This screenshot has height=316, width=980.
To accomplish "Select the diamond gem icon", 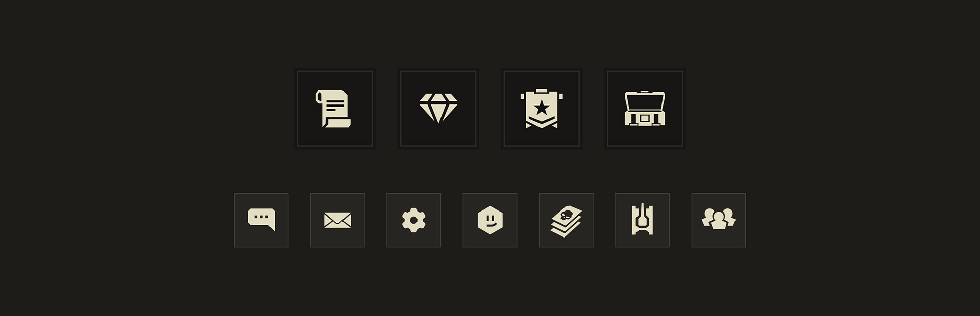I will (x=438, y=109).
